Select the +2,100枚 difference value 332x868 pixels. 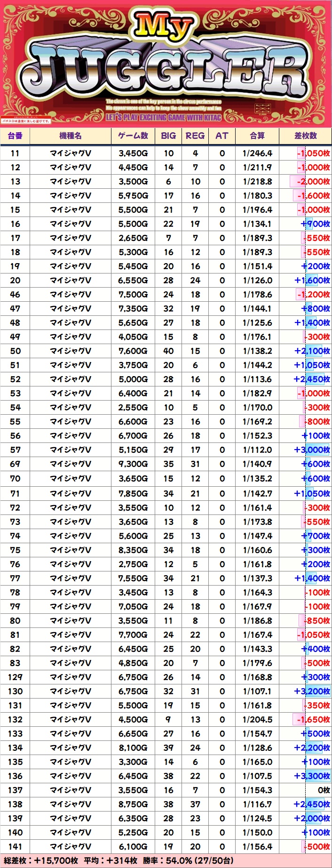tap(312, 351)
